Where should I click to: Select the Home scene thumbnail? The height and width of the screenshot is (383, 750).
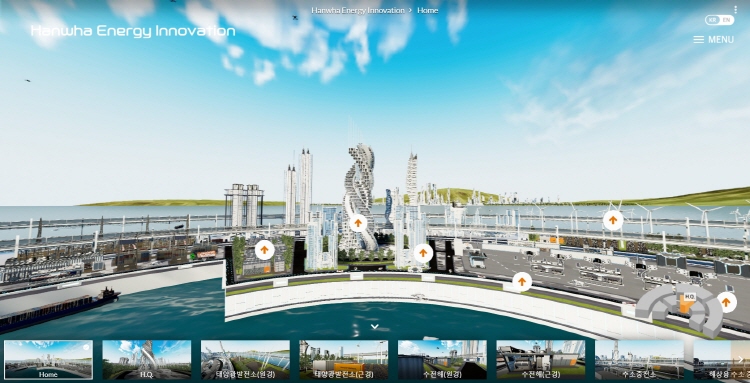[48, 360]
